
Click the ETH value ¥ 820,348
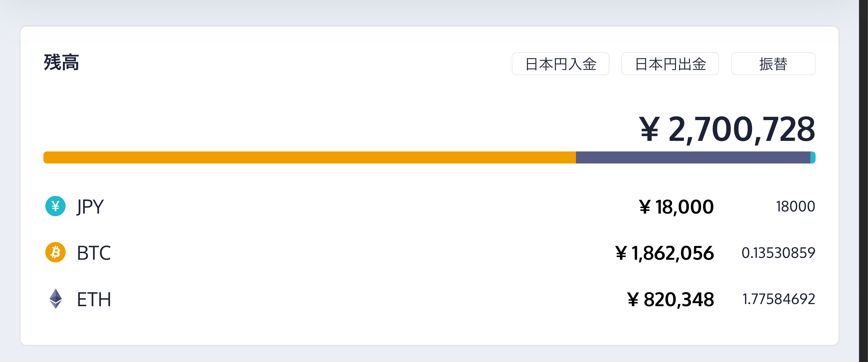click(670, 299)
